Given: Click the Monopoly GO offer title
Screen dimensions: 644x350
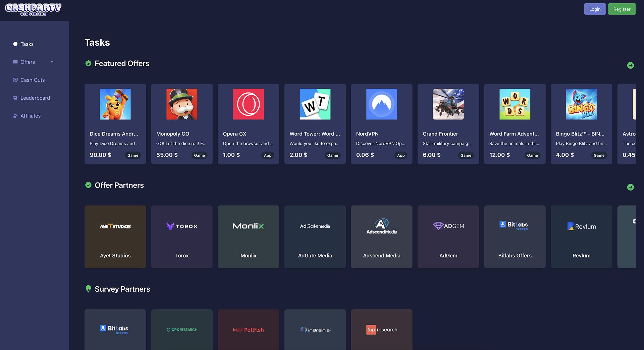Looking at the screenshot, I should tap(173, 134).
